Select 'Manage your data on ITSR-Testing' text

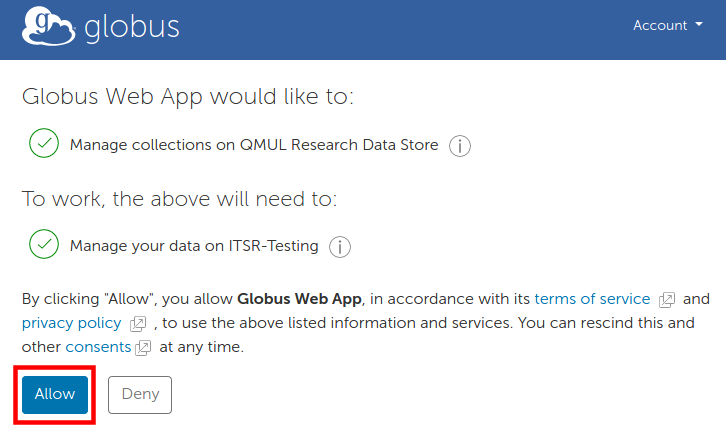pyautogui.click(x=194, y=245)
